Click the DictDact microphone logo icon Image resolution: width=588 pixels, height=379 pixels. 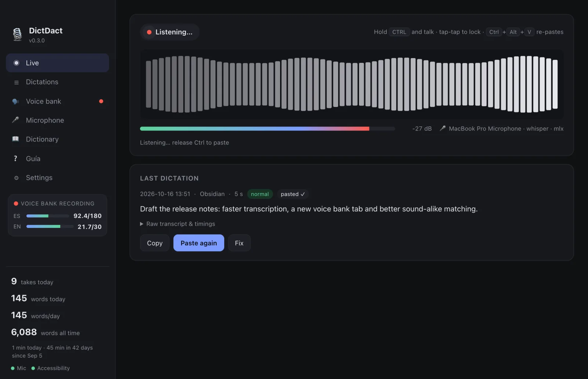[x=17, y=35]
